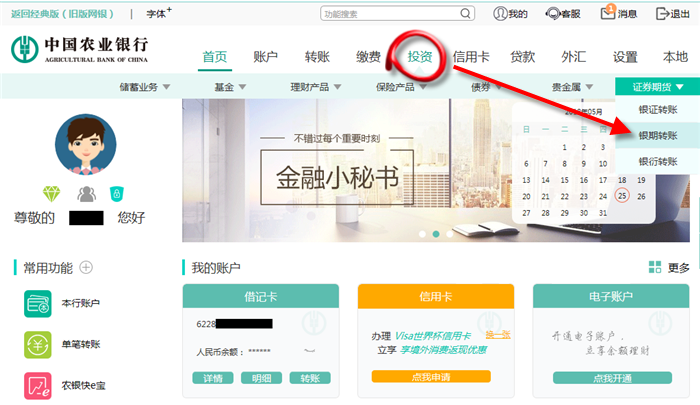Click the Agricultural Bank of China logo
This screenshot has width=700, height=405.
coord(79,49)
